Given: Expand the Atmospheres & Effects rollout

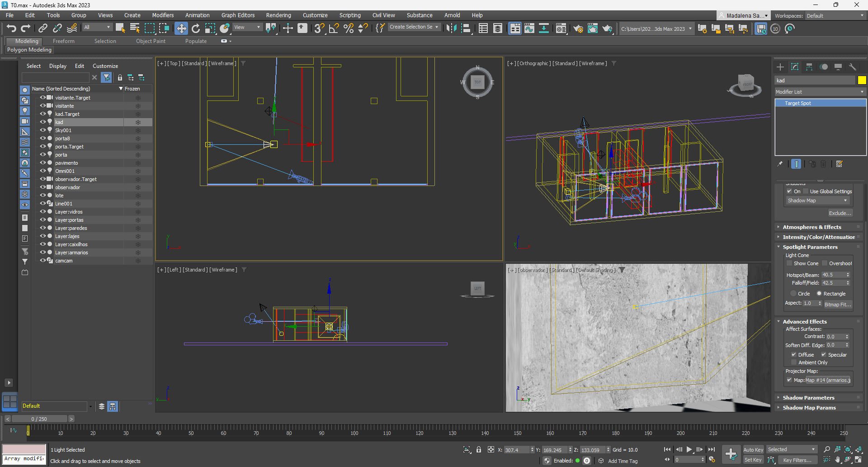Looking at the screenshot, I should click(x=811, y=227).
